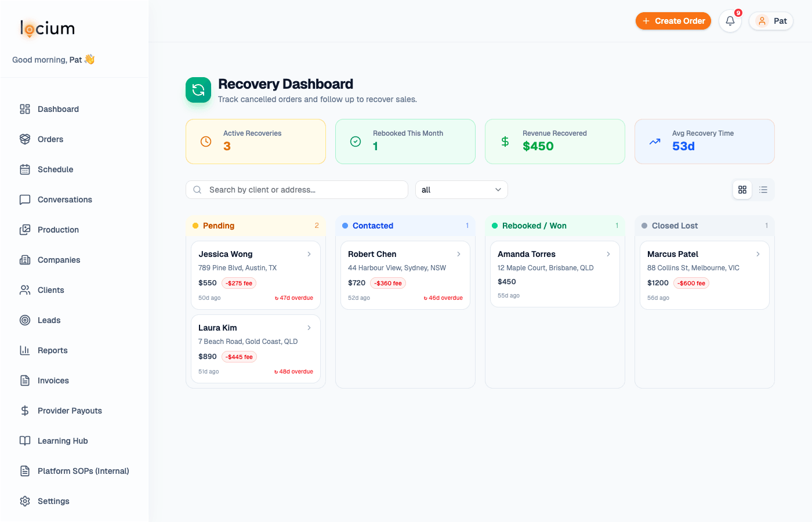Open Invoices page
The width and height of the screenshot is (812, 522).
74,380
